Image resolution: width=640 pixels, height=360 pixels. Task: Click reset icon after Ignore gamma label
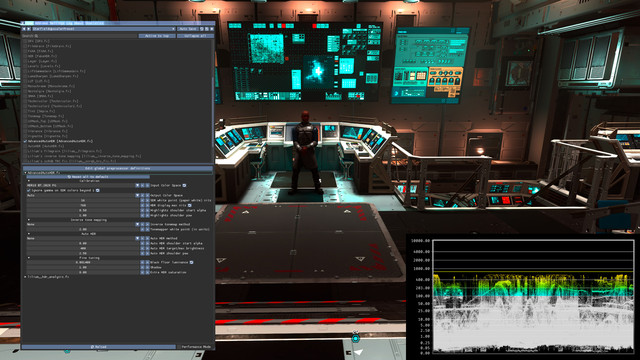click(x=98, y=190)
